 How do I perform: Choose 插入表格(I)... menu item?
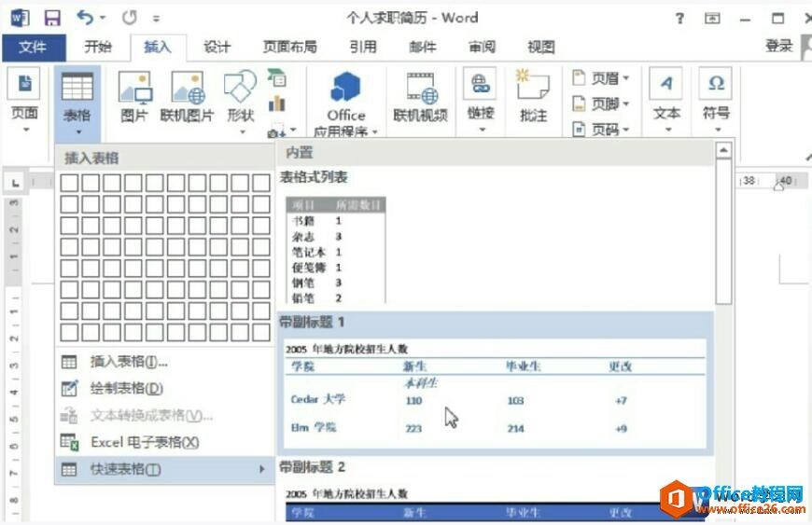(x=164, y=362)
